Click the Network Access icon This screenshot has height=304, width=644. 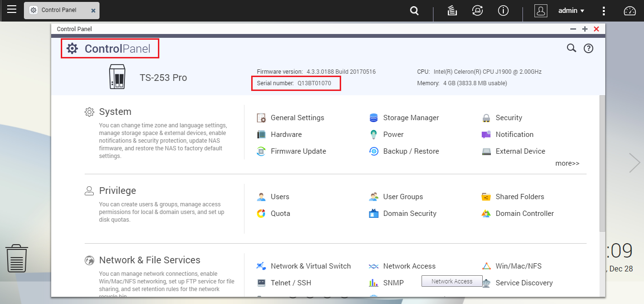pos(374,266)
